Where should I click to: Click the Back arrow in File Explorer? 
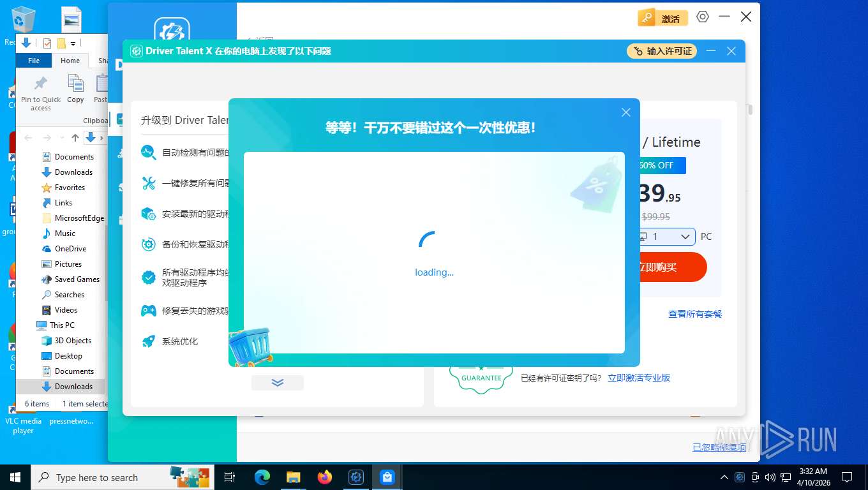point(28,138)
